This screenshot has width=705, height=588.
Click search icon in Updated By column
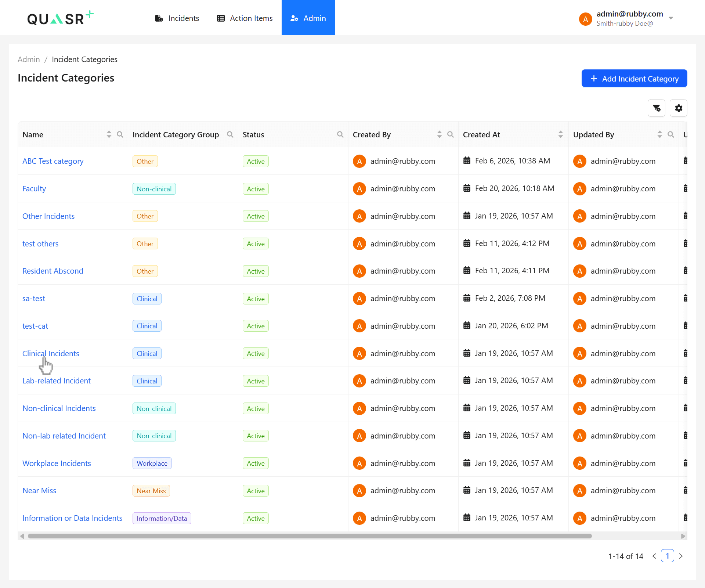[x=671, y=134]
